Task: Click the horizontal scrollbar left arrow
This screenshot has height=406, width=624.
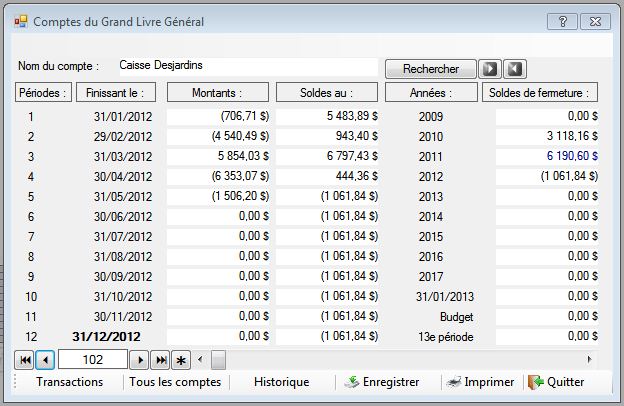Action: click(x=200, y=360)
